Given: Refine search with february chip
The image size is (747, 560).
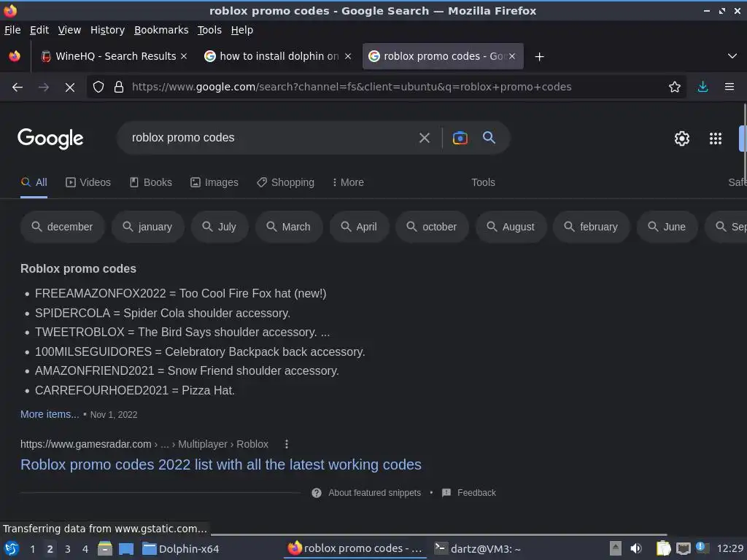Looking at the screenshot, I should coord(591,227).
